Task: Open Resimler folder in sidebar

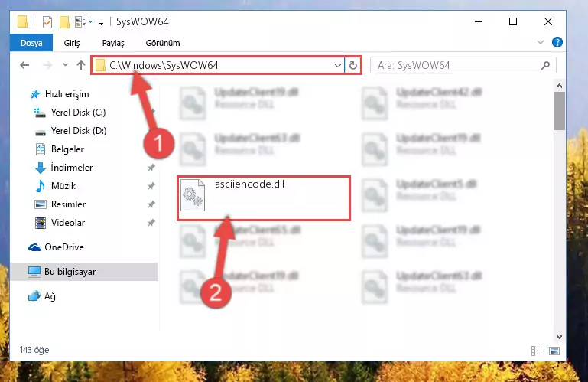Action: tap(68, 204)
